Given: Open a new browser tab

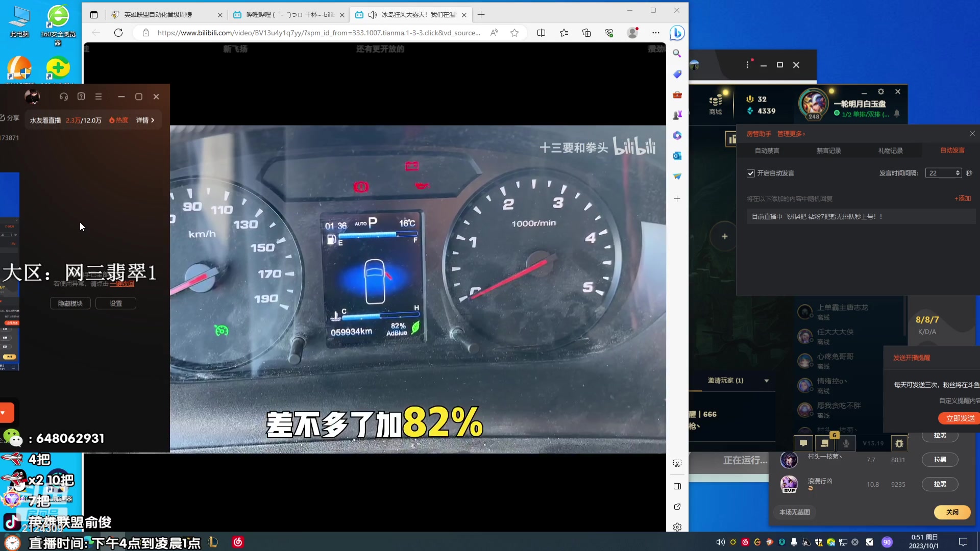Looking at the screenshot, I should point(481,15).
